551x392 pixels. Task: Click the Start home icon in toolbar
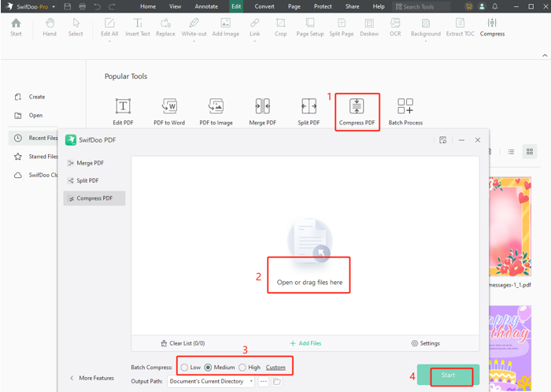tap(16, 28)
